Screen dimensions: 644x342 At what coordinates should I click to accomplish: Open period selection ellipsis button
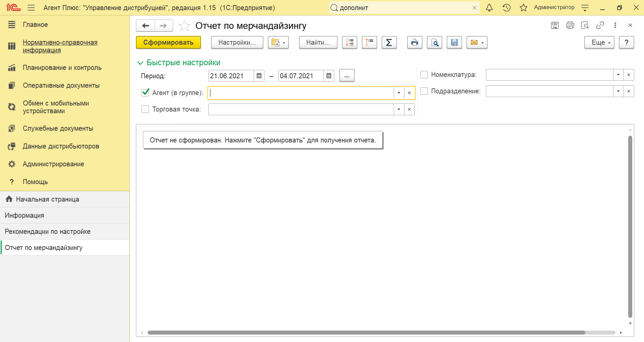pos(347,76)
